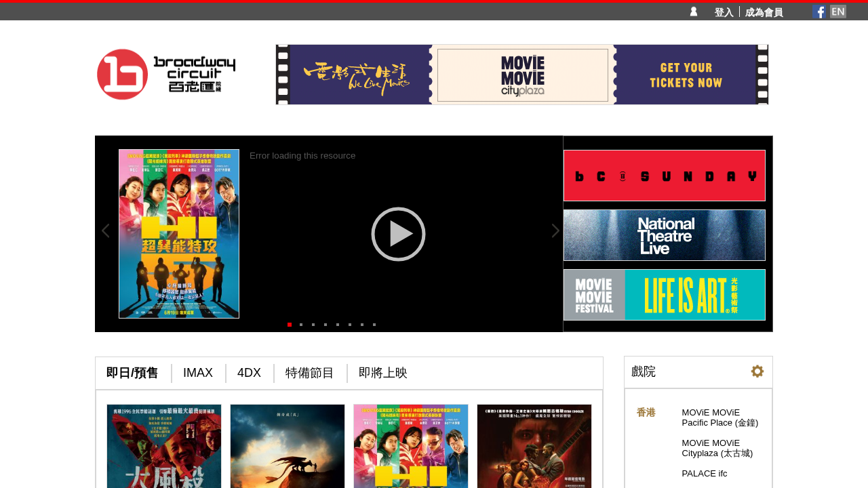
Task: Select the fourth carousel dot
Action: (325, 325)
